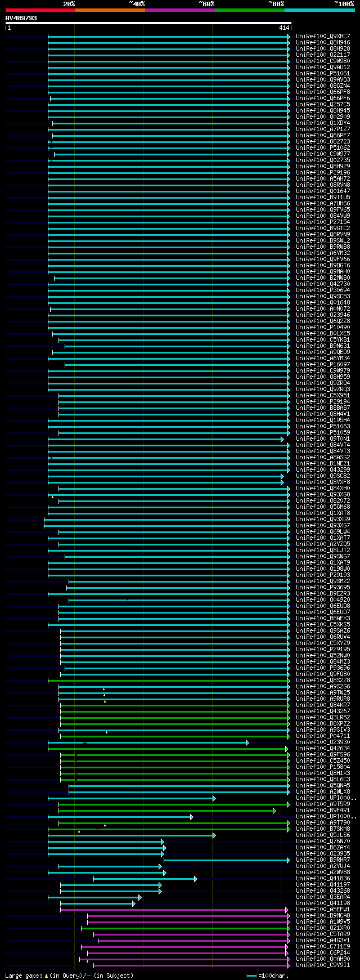Click the cyan alignment bar for UniRef100_Q8H928

coord(169,49)
